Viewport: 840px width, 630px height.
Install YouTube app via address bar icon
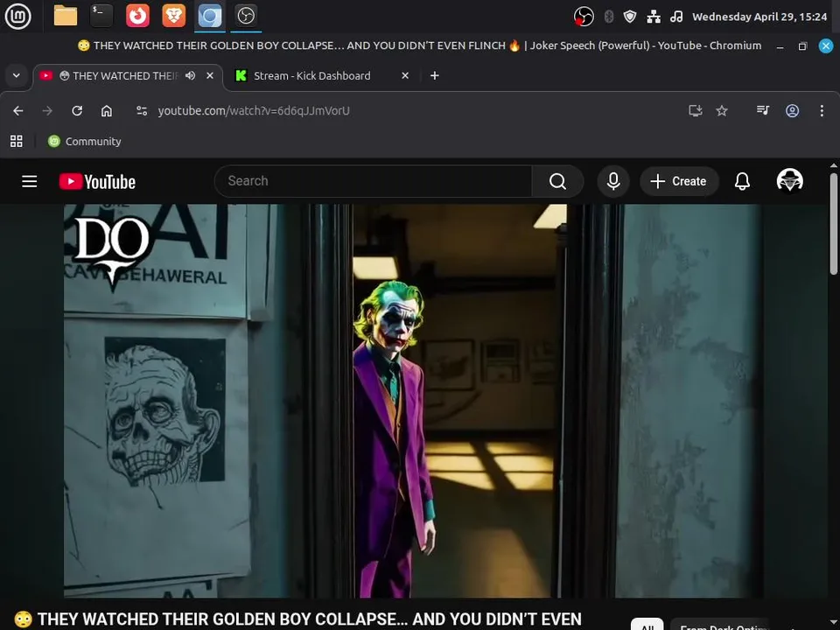click(x=696, y=111)
